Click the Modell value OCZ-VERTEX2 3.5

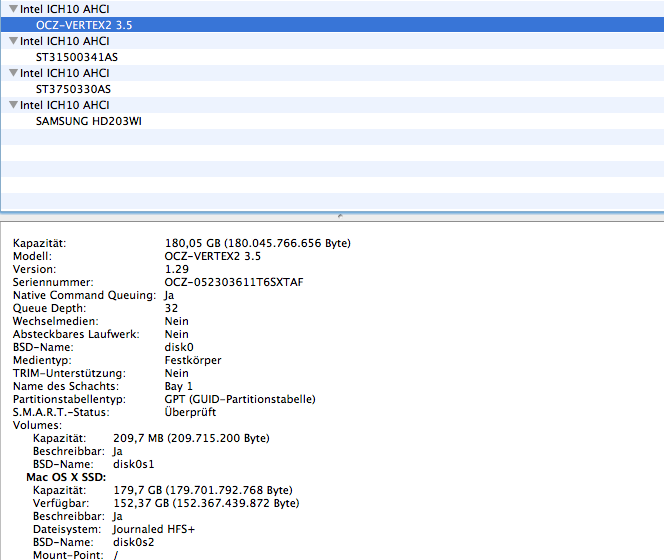click(213, 256)
